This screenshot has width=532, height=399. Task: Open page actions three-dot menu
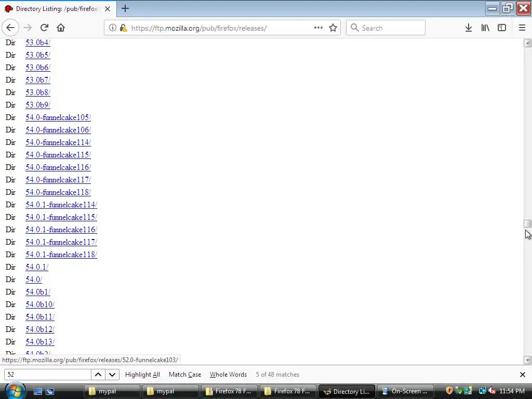[x=318, y=28]
